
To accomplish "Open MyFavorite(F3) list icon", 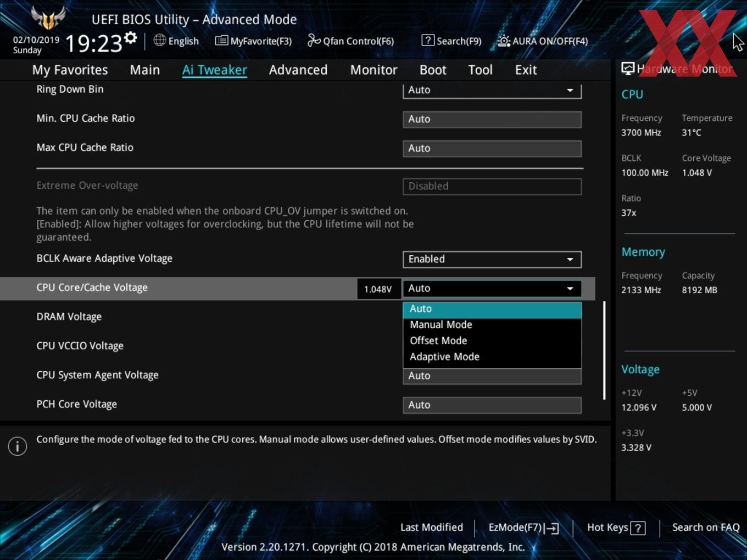I will click(x=221, y=41).
